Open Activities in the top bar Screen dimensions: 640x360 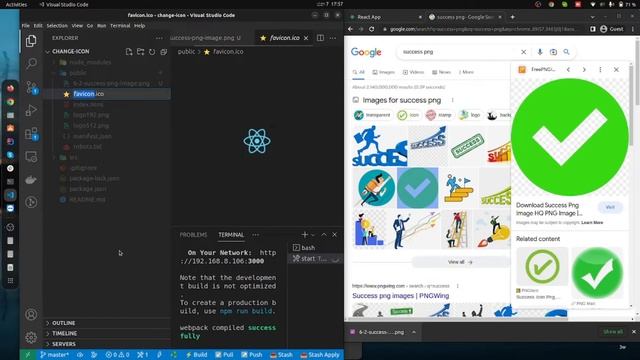click(x=16, y=4)
